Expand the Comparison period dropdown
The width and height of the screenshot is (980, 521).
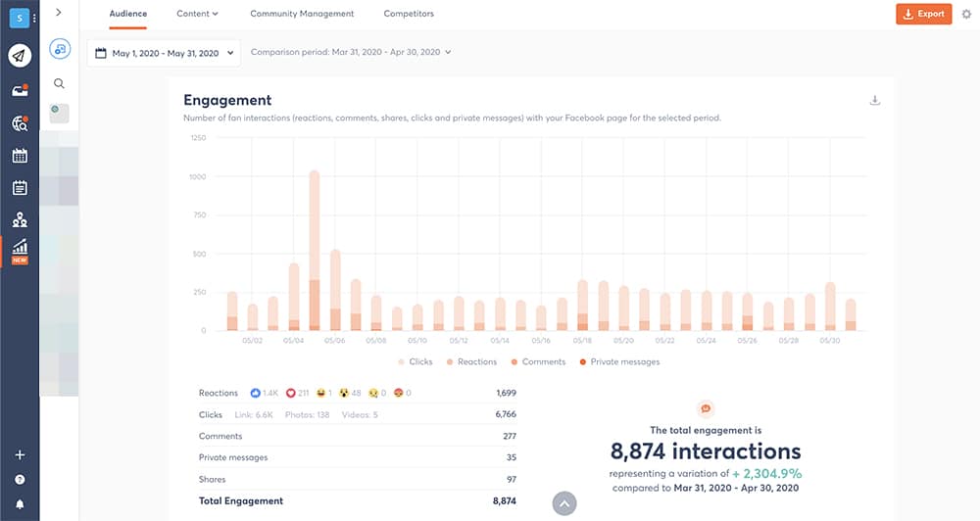[x=351, y=53]
